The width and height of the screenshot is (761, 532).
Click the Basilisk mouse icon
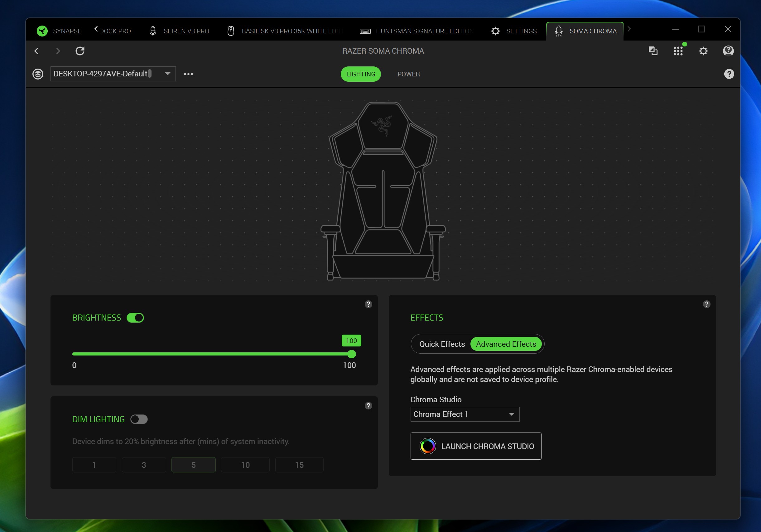point(231,31)
